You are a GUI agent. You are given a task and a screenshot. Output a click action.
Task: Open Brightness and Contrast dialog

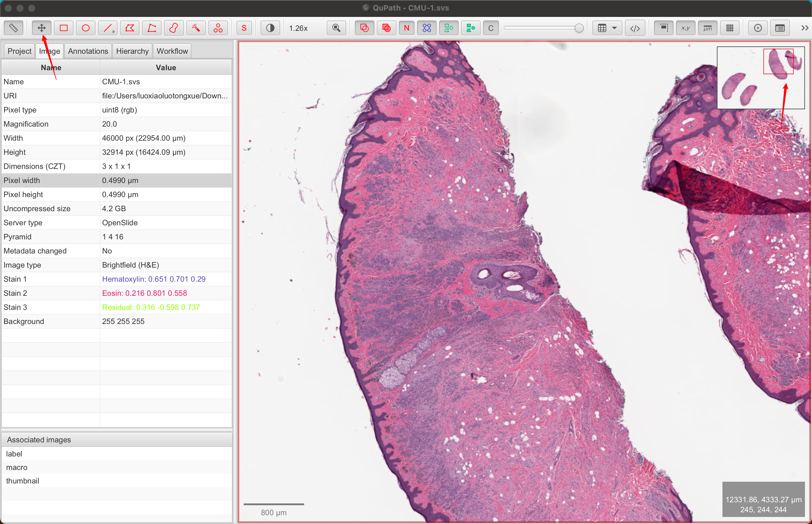270,28
